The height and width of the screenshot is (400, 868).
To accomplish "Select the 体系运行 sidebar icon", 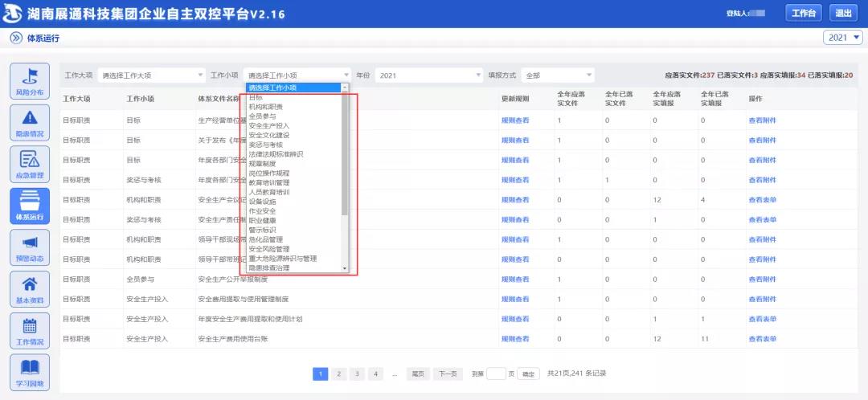I will coord(29,206).
